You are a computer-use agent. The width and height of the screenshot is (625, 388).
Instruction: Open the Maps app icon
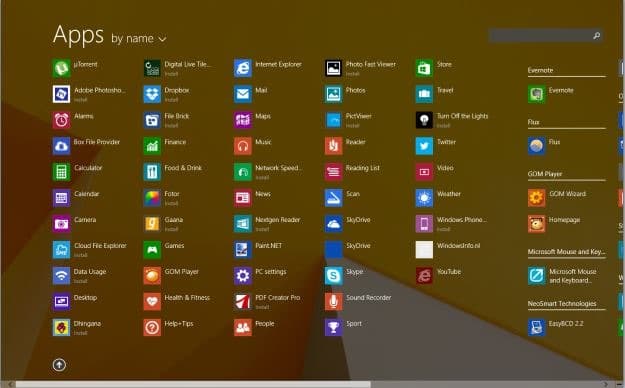click(243, 120)
